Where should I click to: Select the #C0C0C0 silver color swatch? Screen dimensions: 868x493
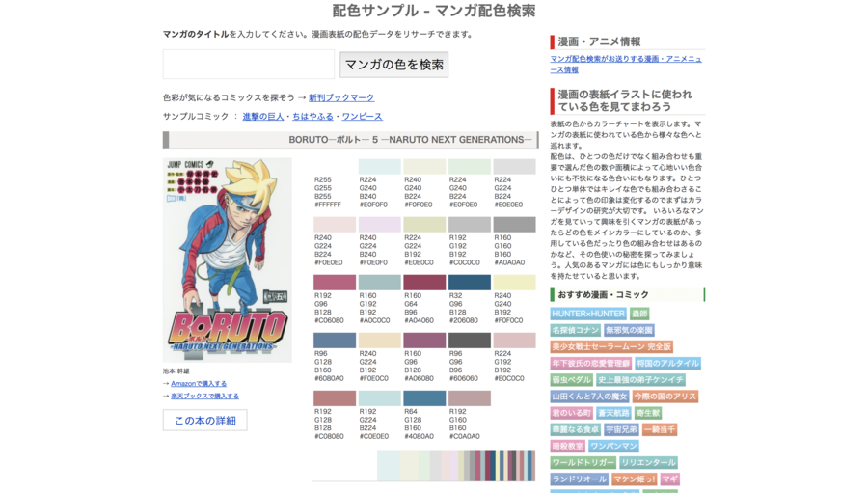tap(470, 225)
